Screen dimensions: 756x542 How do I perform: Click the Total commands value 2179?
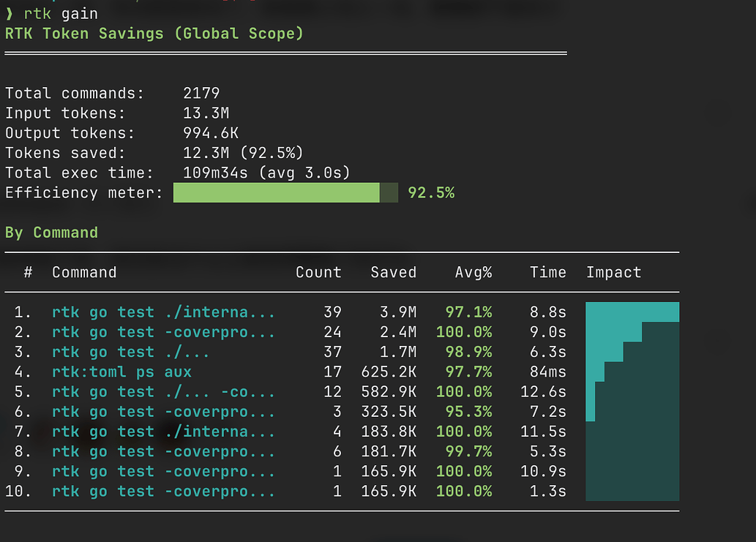201,93
